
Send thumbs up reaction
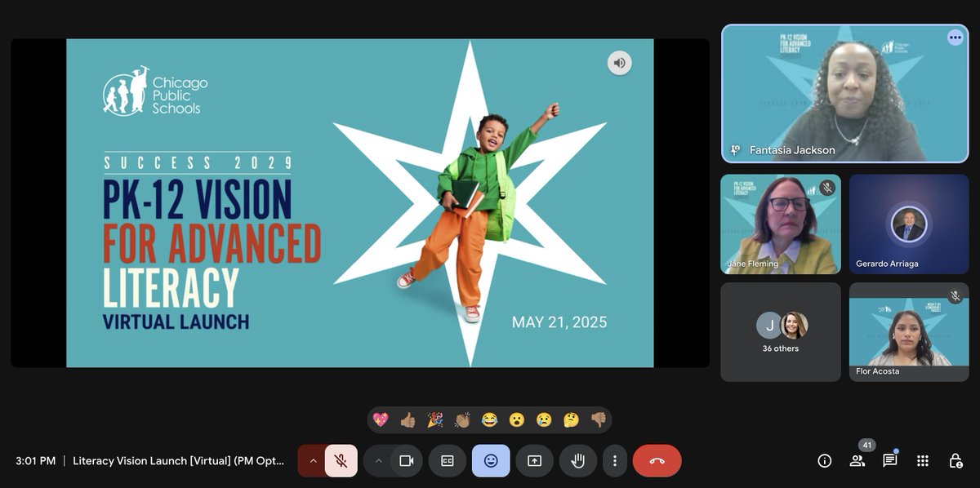click(x=408, y=420)
